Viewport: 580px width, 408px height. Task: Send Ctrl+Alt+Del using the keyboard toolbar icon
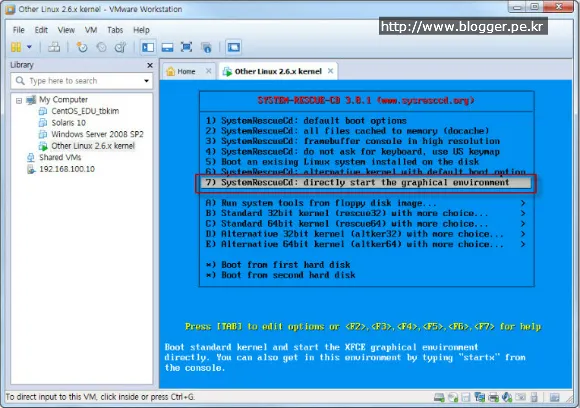54,47
